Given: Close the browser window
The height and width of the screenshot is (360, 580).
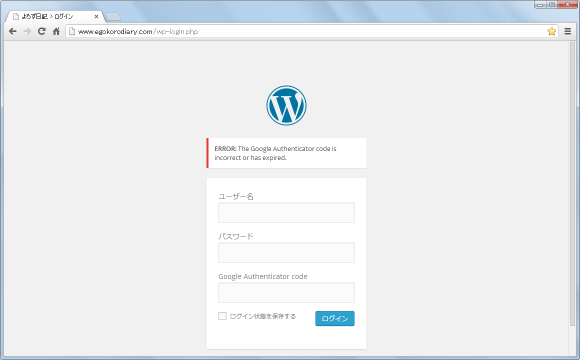Looking at the screenshot, I should (x=567, y=4).
